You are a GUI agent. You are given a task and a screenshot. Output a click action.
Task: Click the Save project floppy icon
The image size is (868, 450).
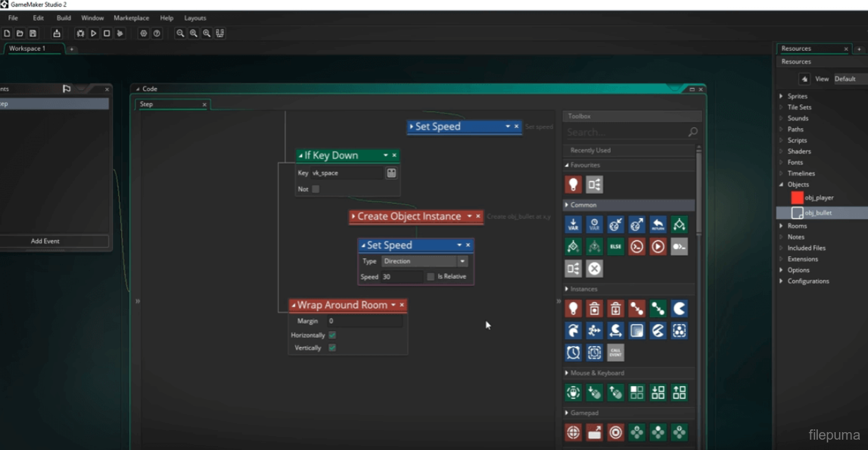point(32,33)
